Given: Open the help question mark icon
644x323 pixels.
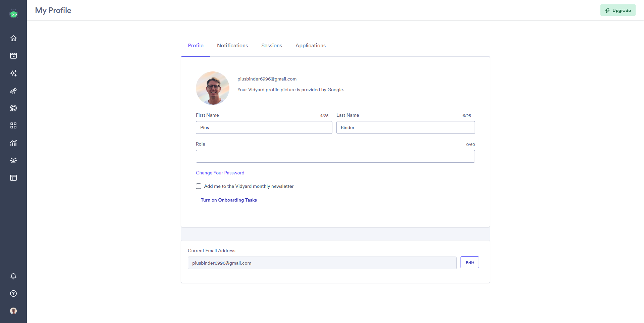Looking at the screenshot, I should (13, 293).
